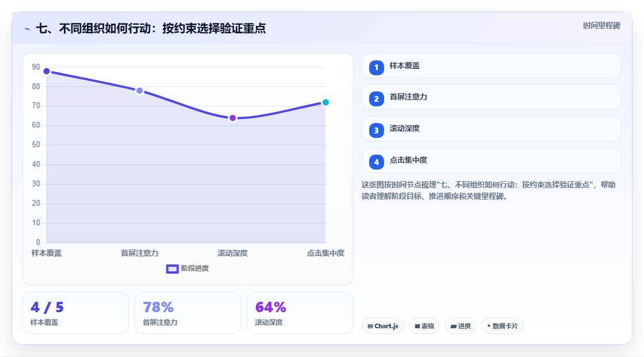This screenshot has width=644, height=357.
Task: Click the number 4 badge for 点击集中度
Action: pyautogui.click(x=376, y=162)
